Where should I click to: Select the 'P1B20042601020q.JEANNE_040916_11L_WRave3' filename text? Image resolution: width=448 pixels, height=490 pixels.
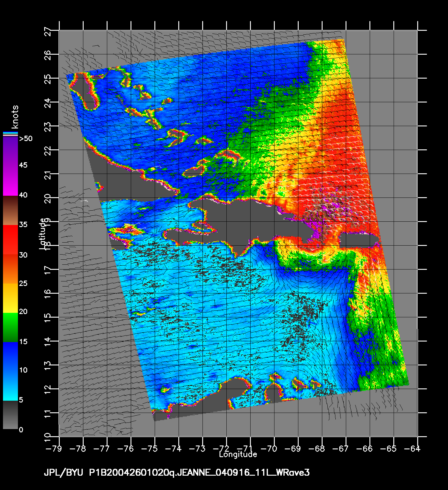200,473
